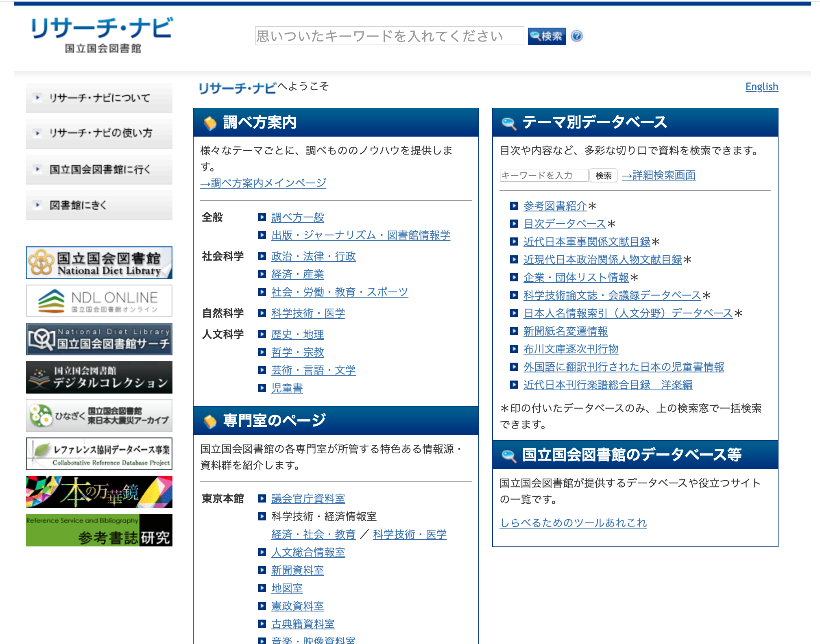Open 社会・労働・教育・スポーツ link

point(340,292)
